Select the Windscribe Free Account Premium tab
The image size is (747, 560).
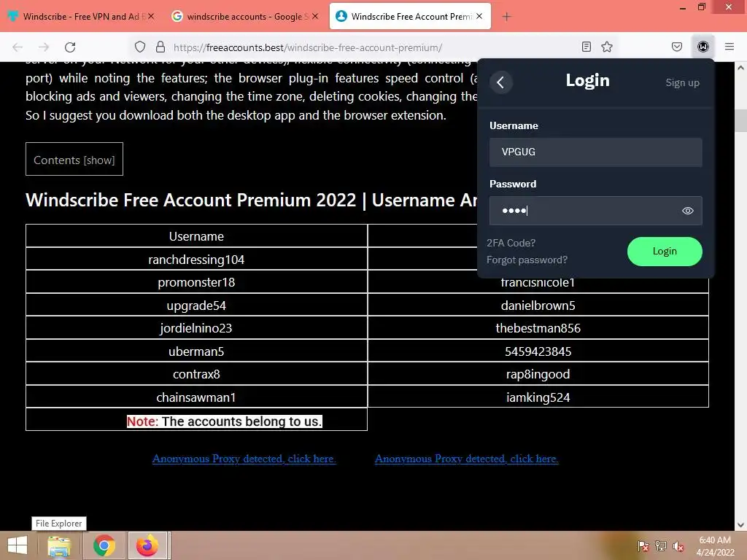410,16
